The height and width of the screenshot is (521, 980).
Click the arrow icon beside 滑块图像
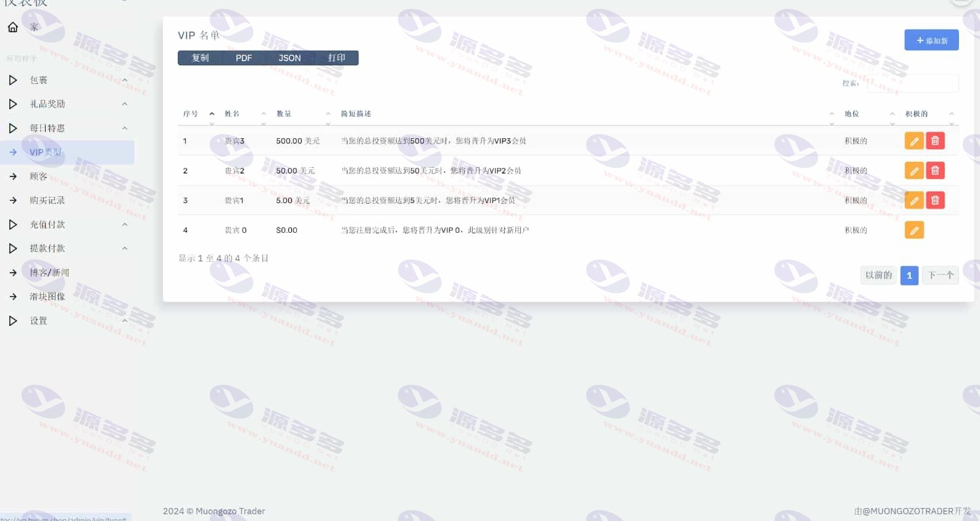pyautogui.click(x=13, y=297)
